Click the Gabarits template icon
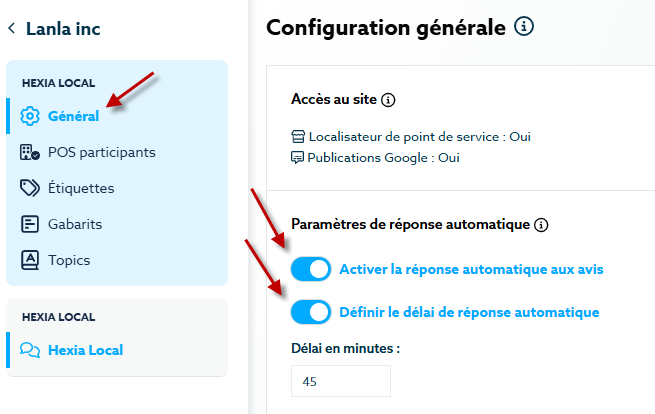The width and height of the screenshot is (655, 414). click(x=30, y=224)
